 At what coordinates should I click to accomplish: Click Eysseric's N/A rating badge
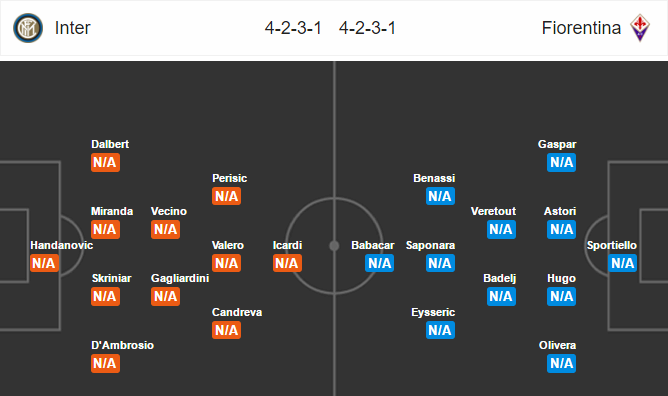click(440, 330)
